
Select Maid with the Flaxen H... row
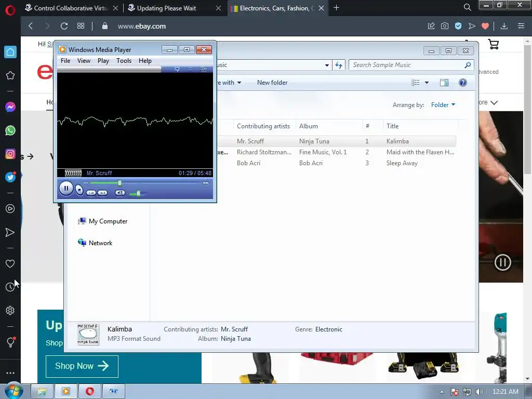[x=337, y=152]
